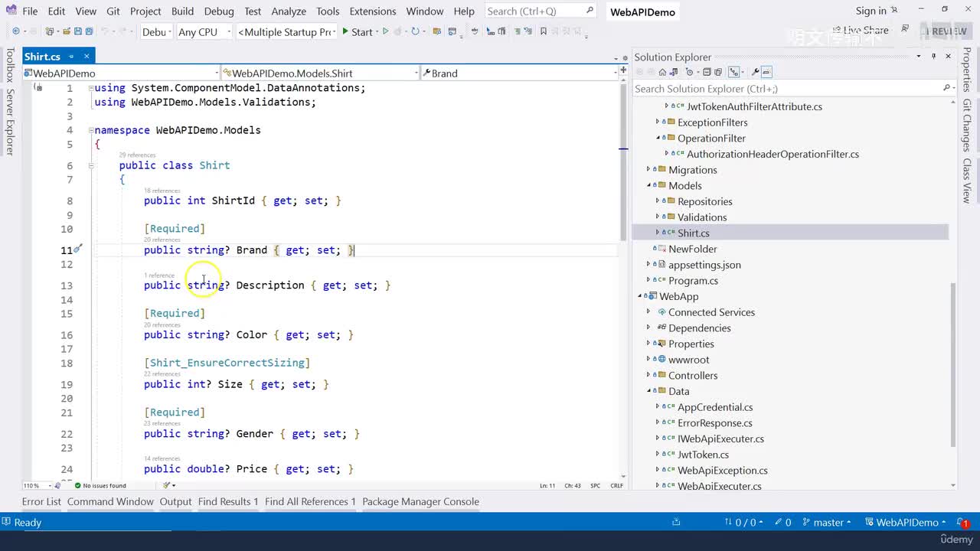
Task: Click the 0 / 0 unpushed commits indicator
Action: 743,522
